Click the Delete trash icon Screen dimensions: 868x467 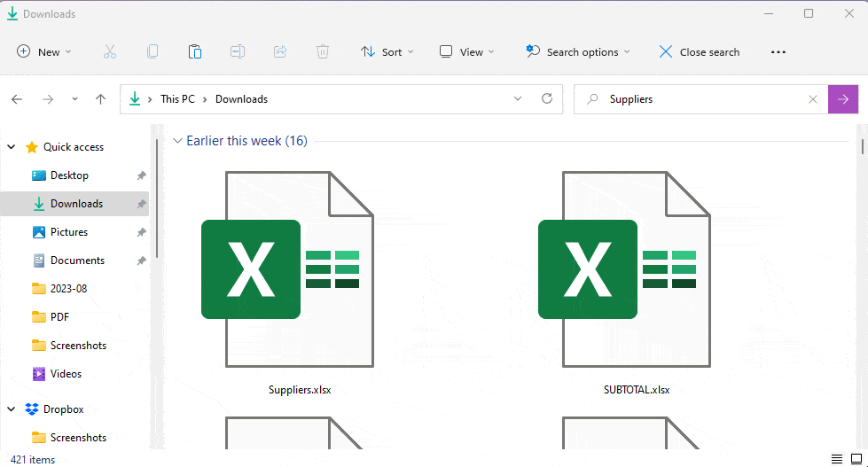(x=323, y=52)
